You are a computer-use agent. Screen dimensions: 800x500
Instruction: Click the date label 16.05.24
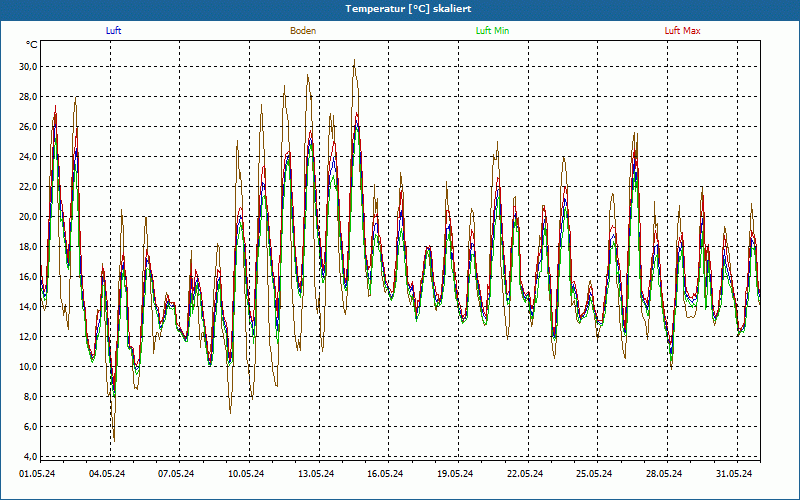385,474
